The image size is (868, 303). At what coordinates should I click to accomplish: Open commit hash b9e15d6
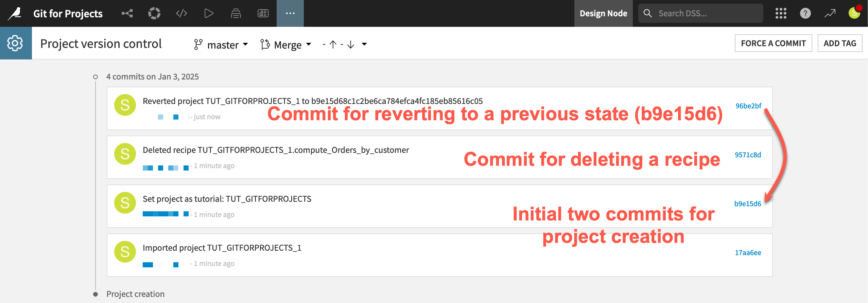(747, 204)
